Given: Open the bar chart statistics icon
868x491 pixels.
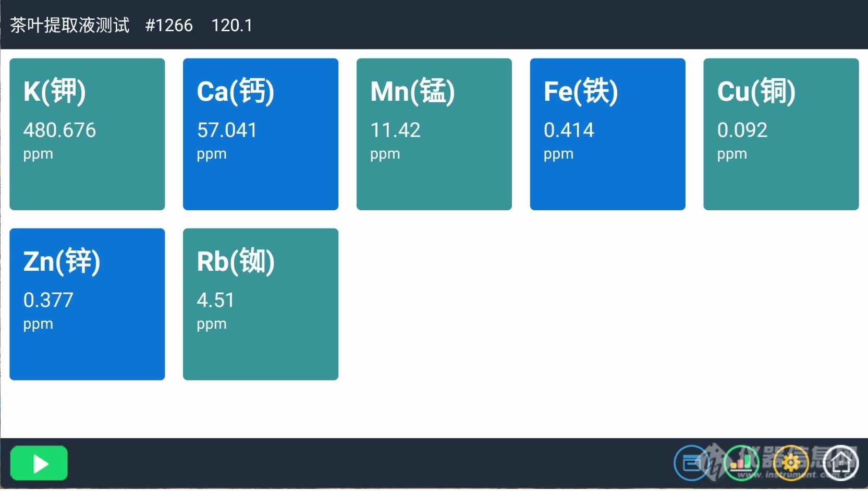Looking at the screenshot, I should 741,463.
